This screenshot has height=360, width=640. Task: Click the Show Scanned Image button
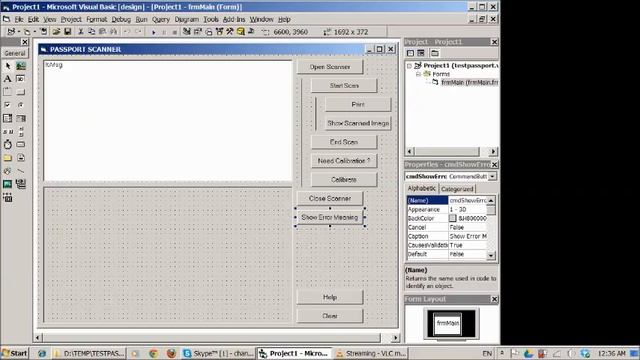point(358,123)
